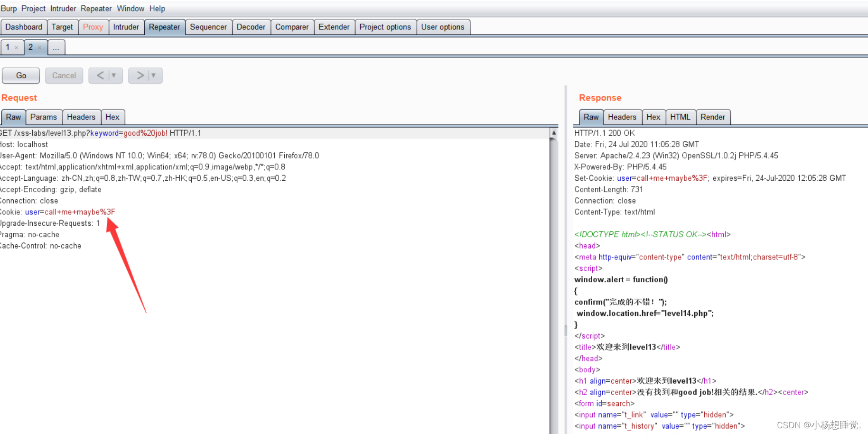The image size is (868, 434).
Task: Open the Intruder menu in menu bar
Action: point(63,9)
